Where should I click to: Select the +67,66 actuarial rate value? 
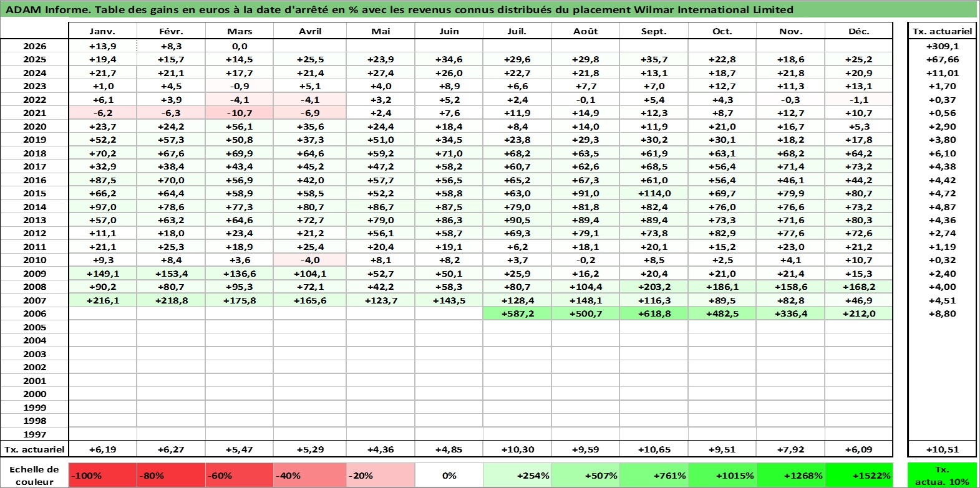pyautogui.click(x=942, y=59)
